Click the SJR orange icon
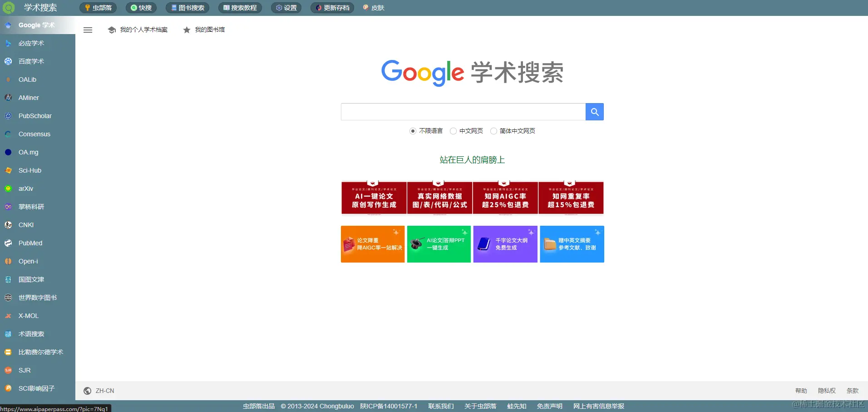This screenshot has width=868, height=412. [8, 370]
